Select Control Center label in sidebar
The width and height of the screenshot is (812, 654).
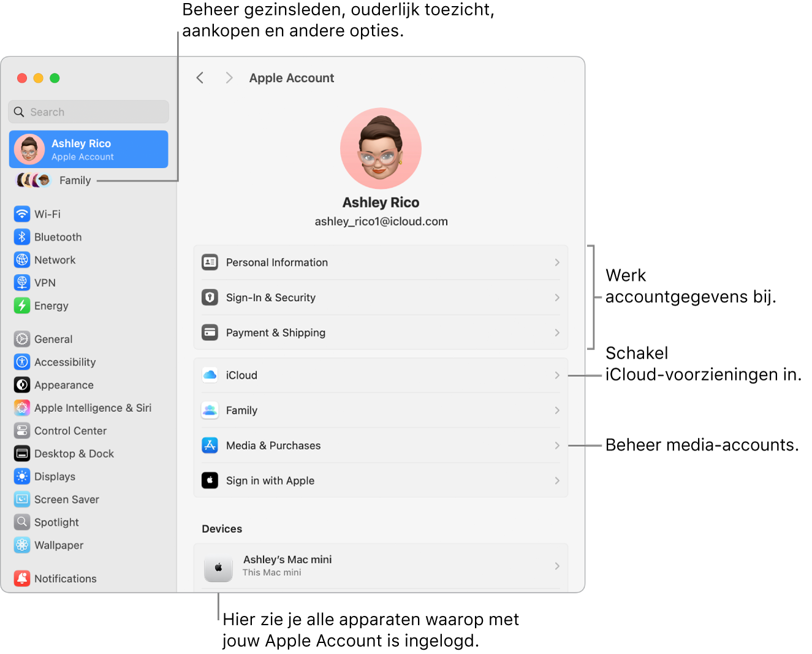[x=70, y=431]
